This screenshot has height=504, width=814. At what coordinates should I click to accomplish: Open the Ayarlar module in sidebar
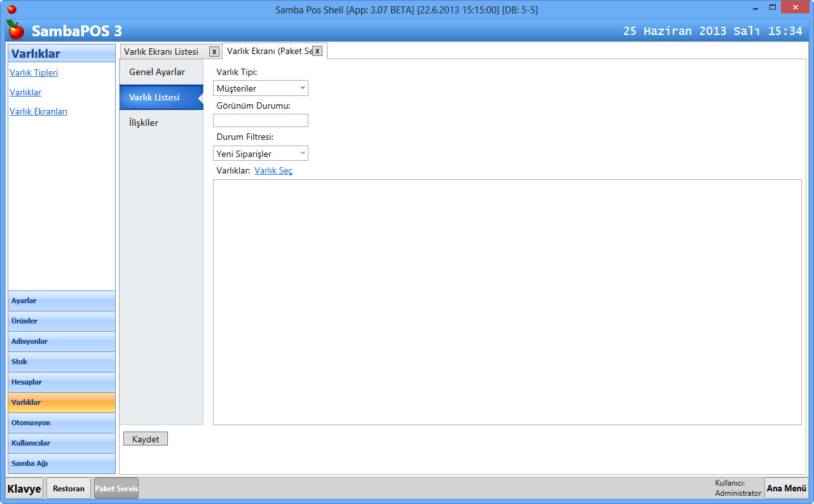coord(62,301)
